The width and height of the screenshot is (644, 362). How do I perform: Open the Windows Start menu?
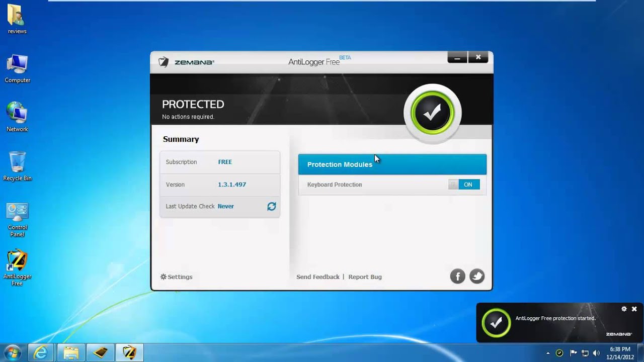13,352
